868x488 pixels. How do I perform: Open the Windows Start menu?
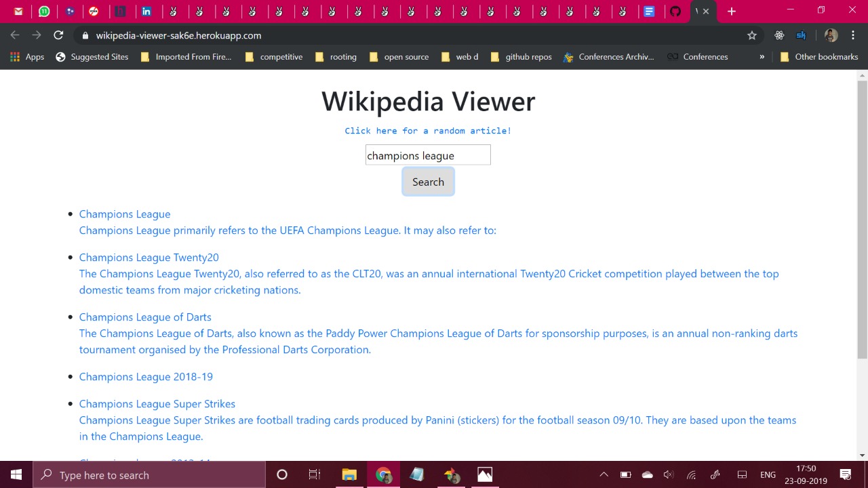pyautogui.click(x=16, y=474)
